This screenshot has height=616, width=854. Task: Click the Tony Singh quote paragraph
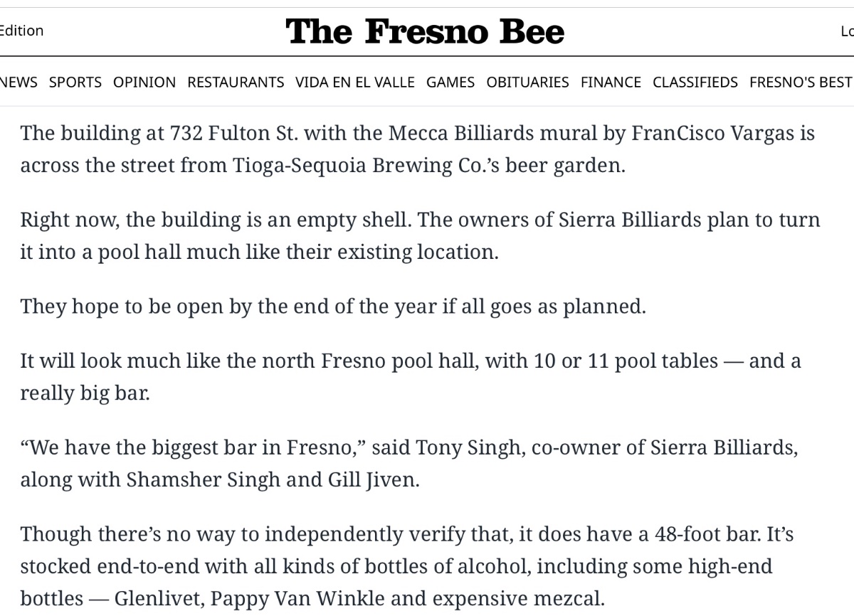(x=409, y=463)
